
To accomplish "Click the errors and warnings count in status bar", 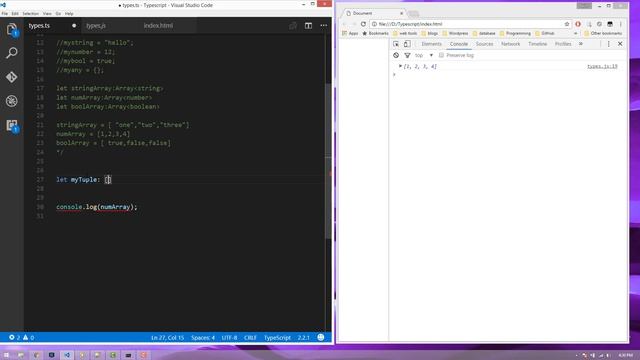I will tap(22, 338).
